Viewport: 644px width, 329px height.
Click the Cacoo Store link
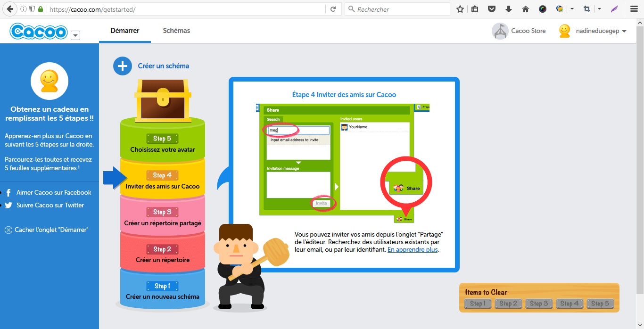pos(528,31)
